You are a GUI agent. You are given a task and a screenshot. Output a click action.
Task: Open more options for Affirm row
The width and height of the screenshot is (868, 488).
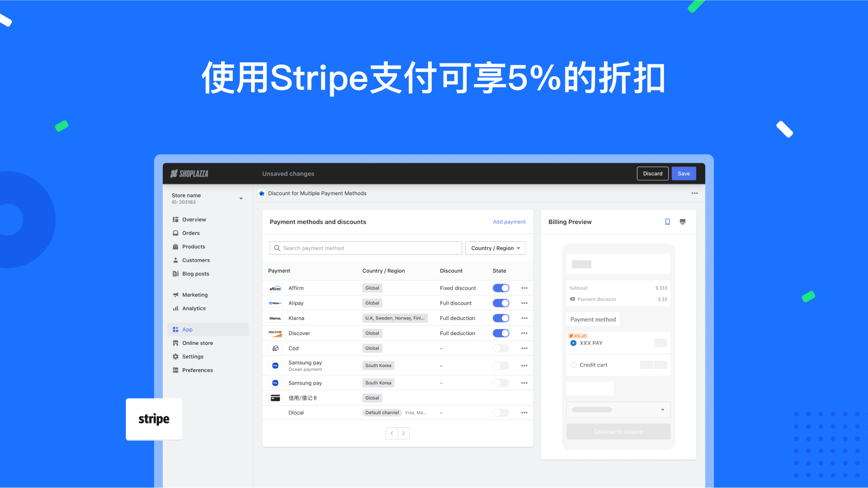[x=524, y=288]
